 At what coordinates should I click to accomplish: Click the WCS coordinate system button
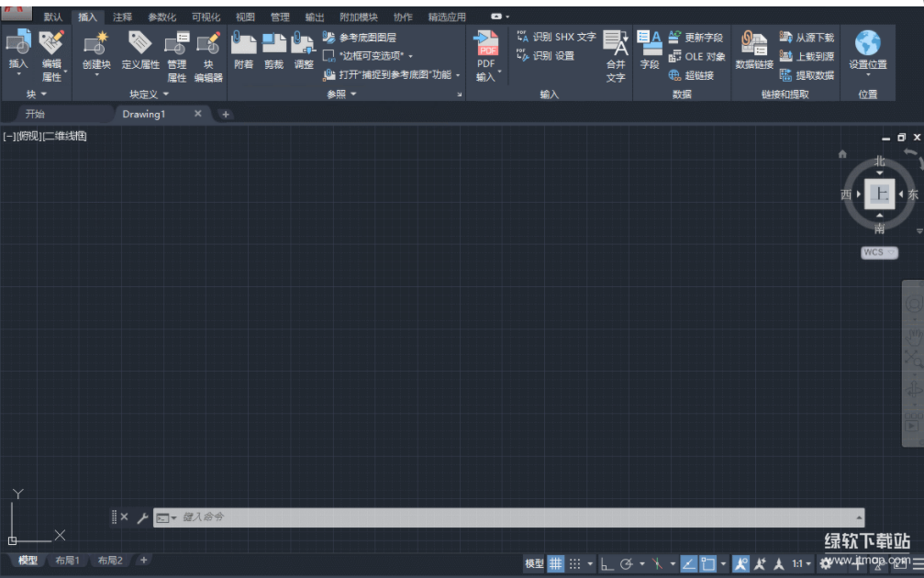tap(878, 252)
